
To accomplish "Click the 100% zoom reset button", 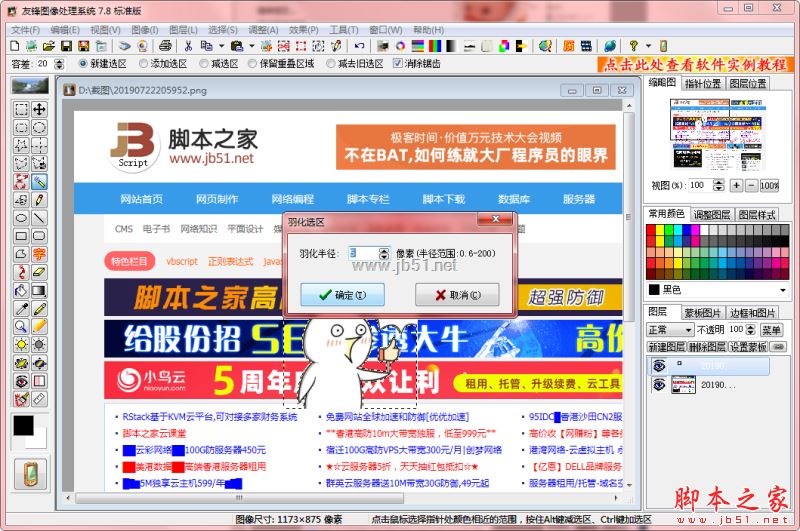I will [769, 186].
